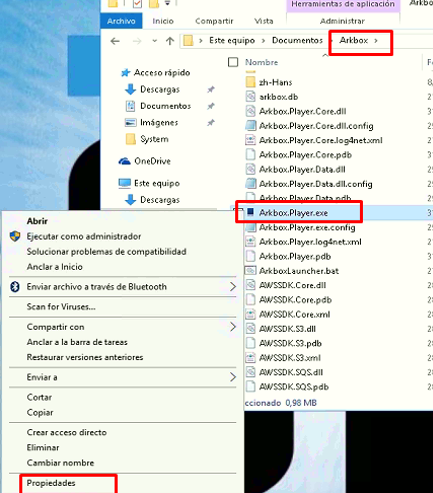433x493 pixels.
Task: Select the Acceso rápido star icon
Action: pyautogui.click(x=125, y=73)
